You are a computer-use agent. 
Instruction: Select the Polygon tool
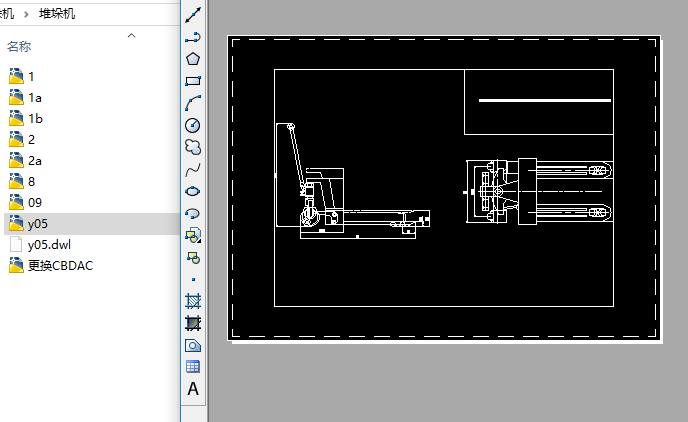[x=193, y=59]
